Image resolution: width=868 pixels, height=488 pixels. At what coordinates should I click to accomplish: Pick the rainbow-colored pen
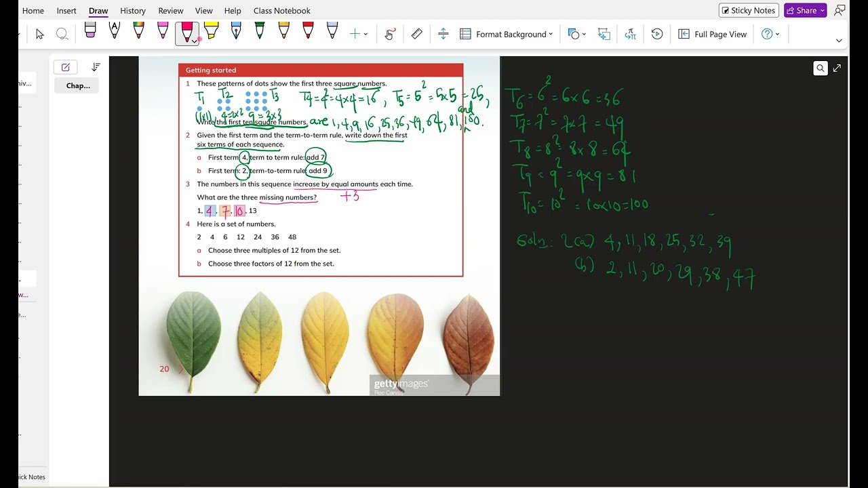click(138, 30)
